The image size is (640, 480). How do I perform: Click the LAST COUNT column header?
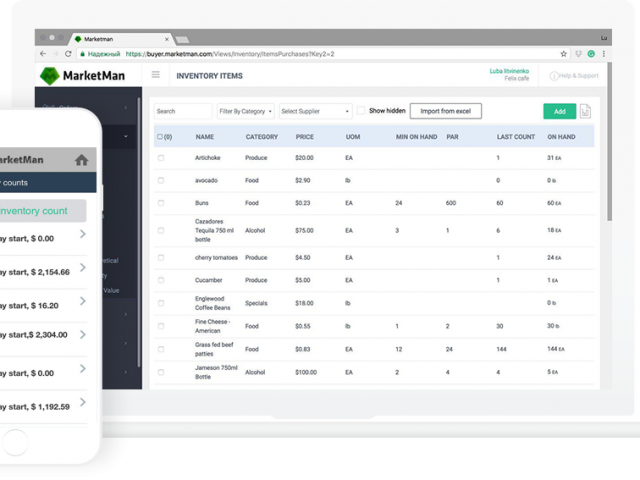point(516,137)
